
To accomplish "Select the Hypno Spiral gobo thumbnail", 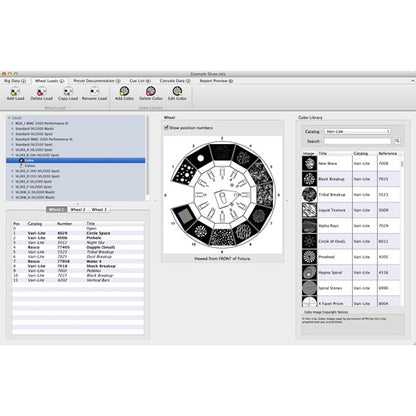I will [309, 273].
